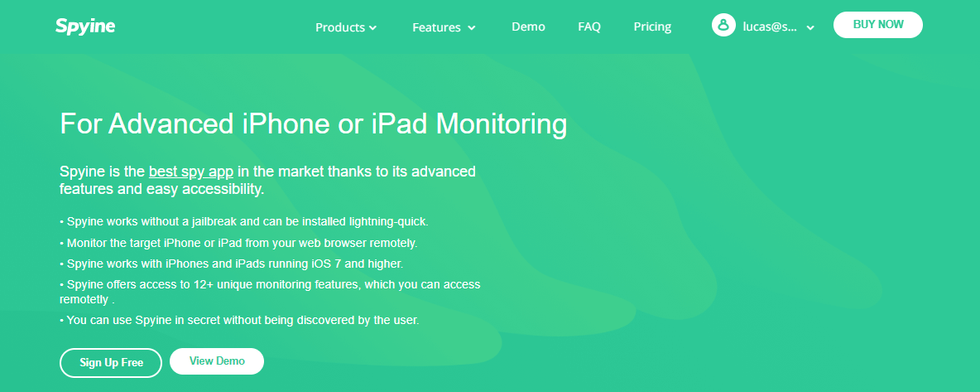Click the lucas@s... account email

click(770, 27)
